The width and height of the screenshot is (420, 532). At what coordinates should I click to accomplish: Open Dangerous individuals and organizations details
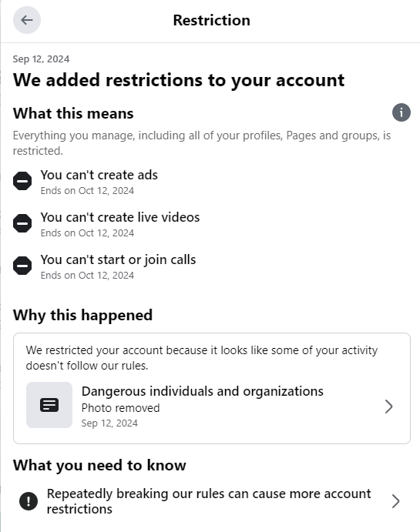pyautogui.click(x=211, y=406)
